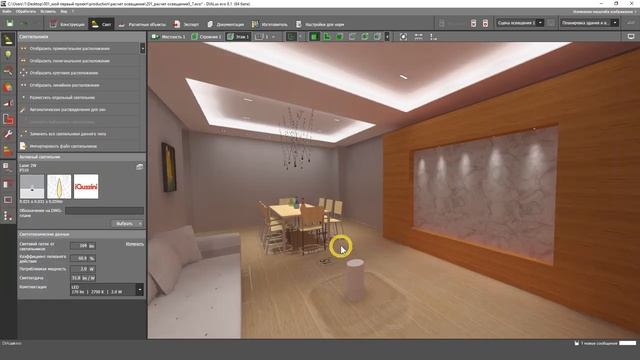This screenshot has height=360, width=640.
Task: Select the colored sphere sidebar tool
Action: click(x=8, y=87)
